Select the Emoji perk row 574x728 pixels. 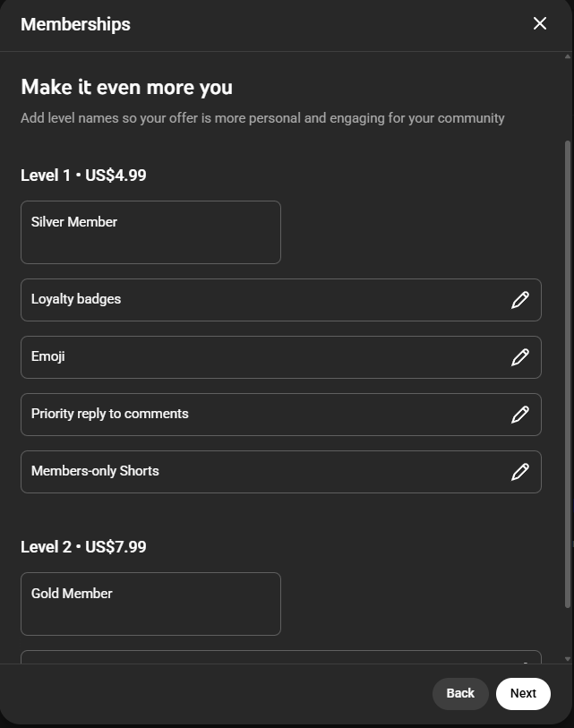pos(269,357)
